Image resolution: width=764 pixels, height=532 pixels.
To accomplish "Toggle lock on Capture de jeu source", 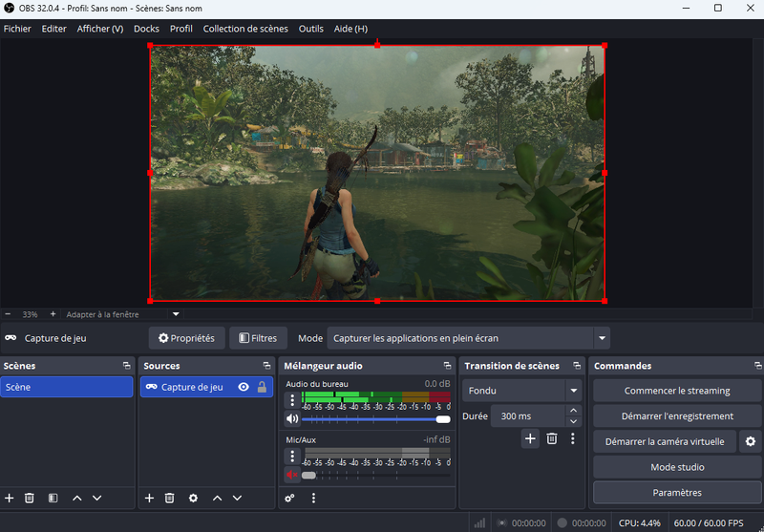I will [x=262, y=387].
